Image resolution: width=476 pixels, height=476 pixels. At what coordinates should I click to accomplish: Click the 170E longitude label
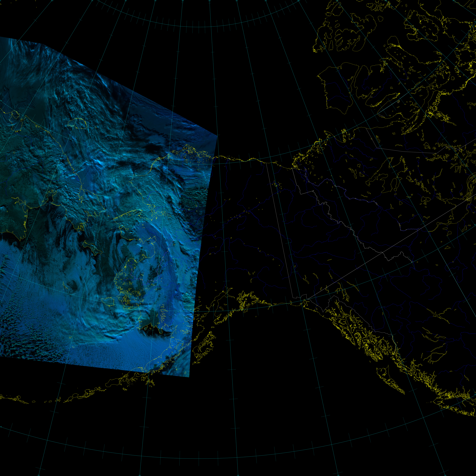coord(92,1)
